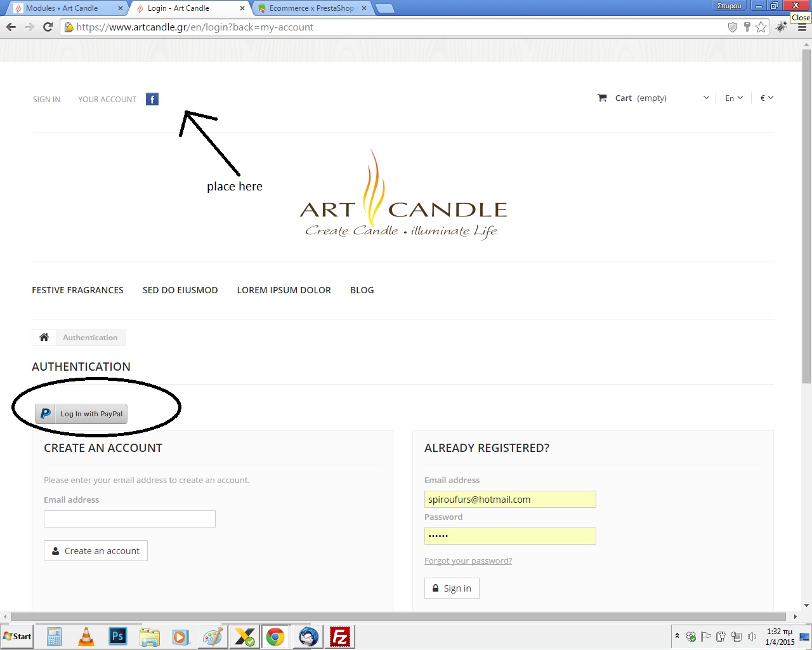Go to the BLOG menu item

(362, 290)
